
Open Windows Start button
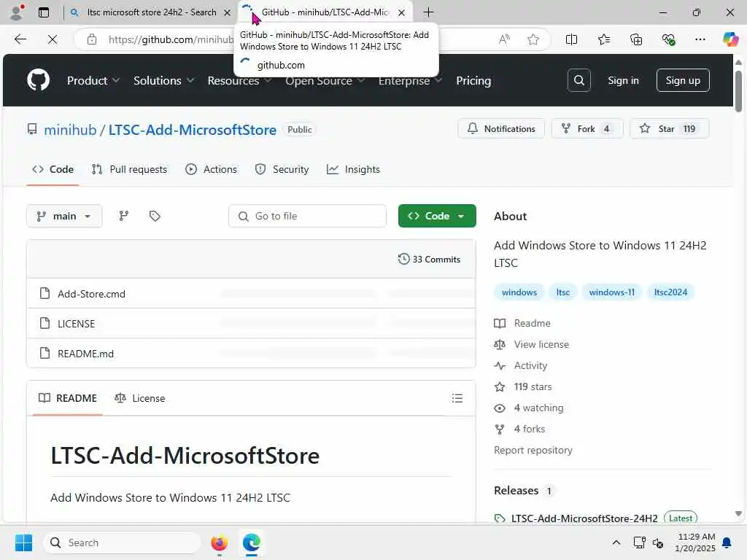coord(23,542)
